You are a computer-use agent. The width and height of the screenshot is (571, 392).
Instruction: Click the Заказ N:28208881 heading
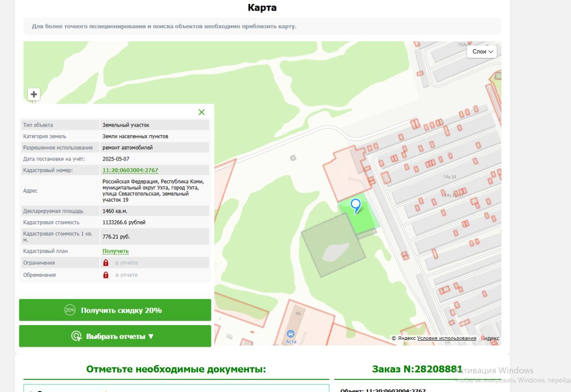coord(417,369)
